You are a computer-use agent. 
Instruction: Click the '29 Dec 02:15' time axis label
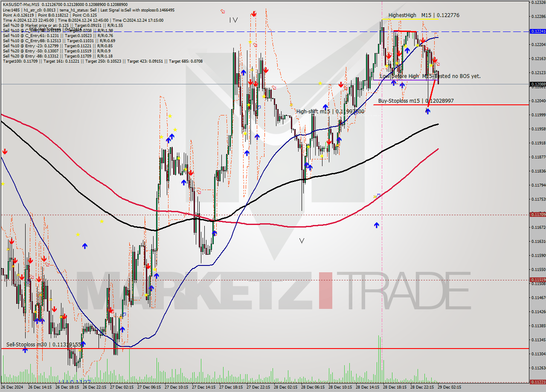450,388
